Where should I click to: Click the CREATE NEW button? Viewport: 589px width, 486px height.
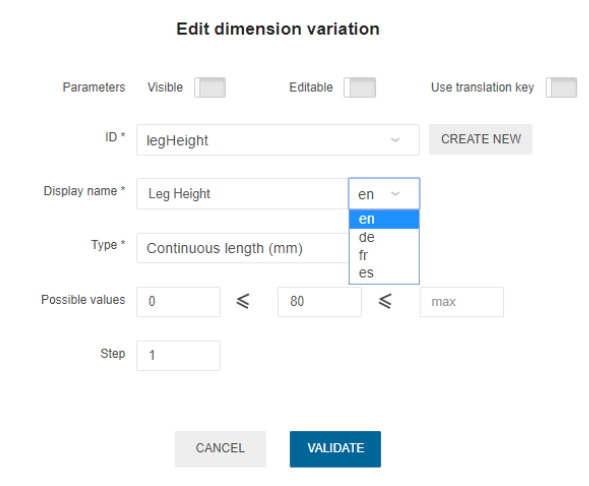click(x=481, y=139)
